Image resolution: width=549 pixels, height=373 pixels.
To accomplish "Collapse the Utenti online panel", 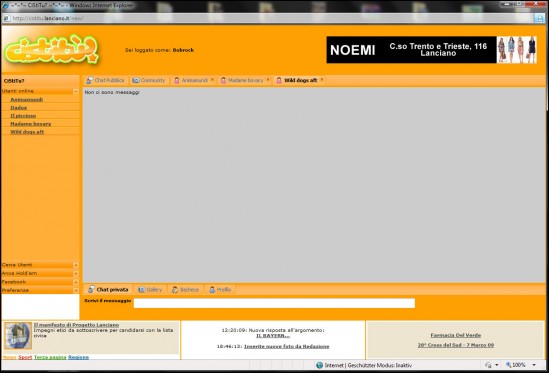I will pos(76,91).
